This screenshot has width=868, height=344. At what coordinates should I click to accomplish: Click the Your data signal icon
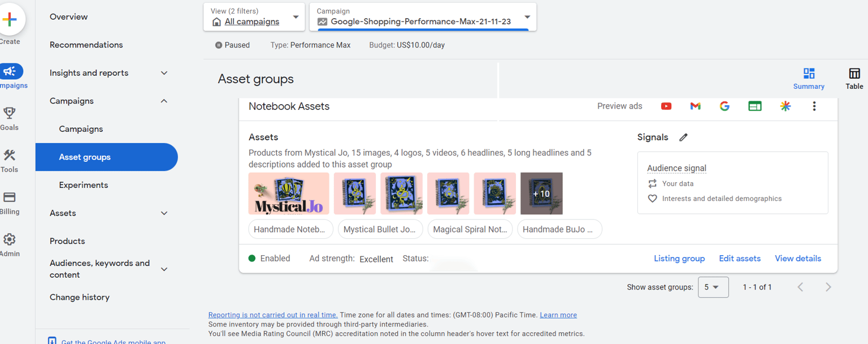pyautogui.click(x=653, y=183)
